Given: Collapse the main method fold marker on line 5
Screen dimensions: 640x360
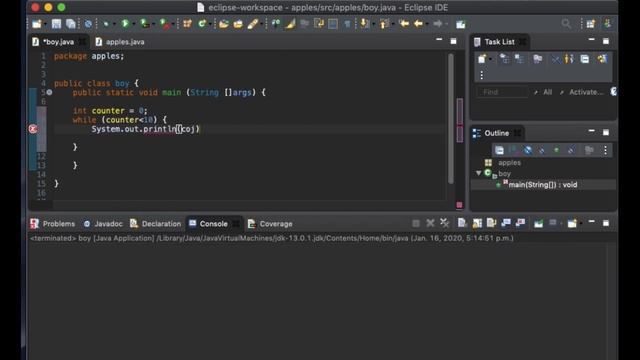Looking at the screenshot, I should (x=49, y=92).
